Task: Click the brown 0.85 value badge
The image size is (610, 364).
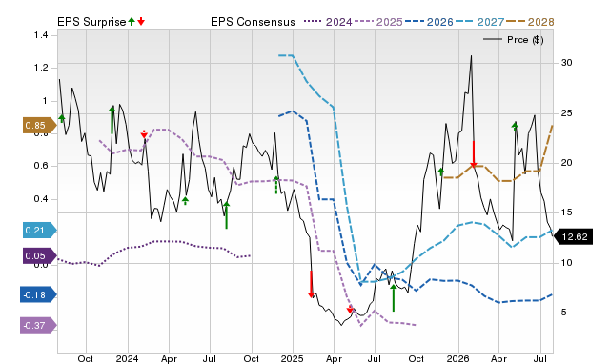Action: 39,125
